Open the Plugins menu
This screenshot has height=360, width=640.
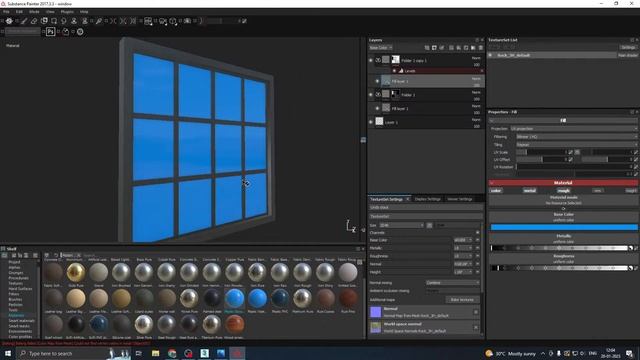coord(67,12)
